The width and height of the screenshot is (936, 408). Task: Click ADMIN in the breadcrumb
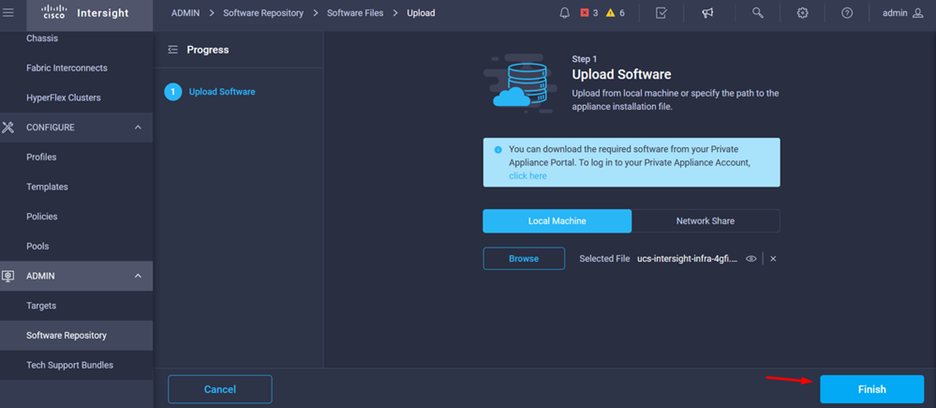186,13
